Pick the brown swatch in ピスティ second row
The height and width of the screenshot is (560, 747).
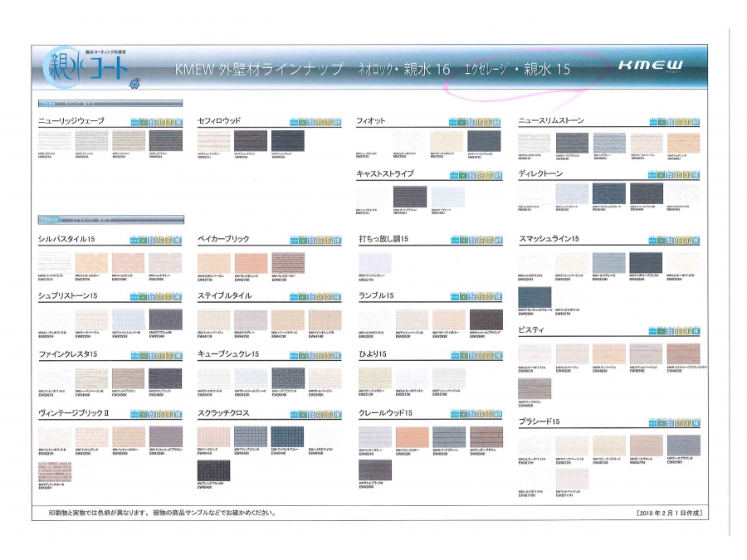(535, 388)
